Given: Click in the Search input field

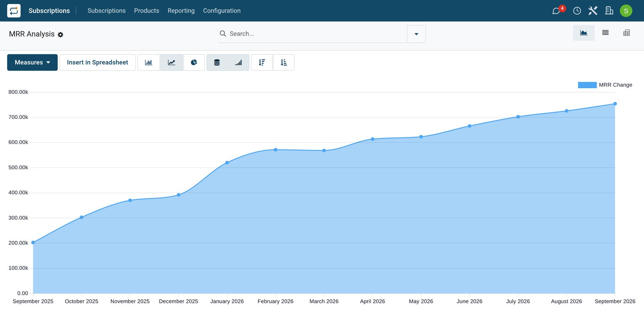Looking at the screenshot, I should pyautogui.click(x=317, y=34).
